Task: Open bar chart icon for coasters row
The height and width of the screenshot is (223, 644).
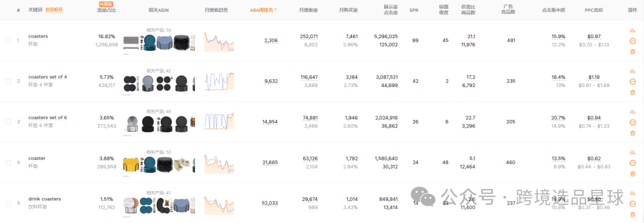Action: pyautogui.click(x=633, y=30)
